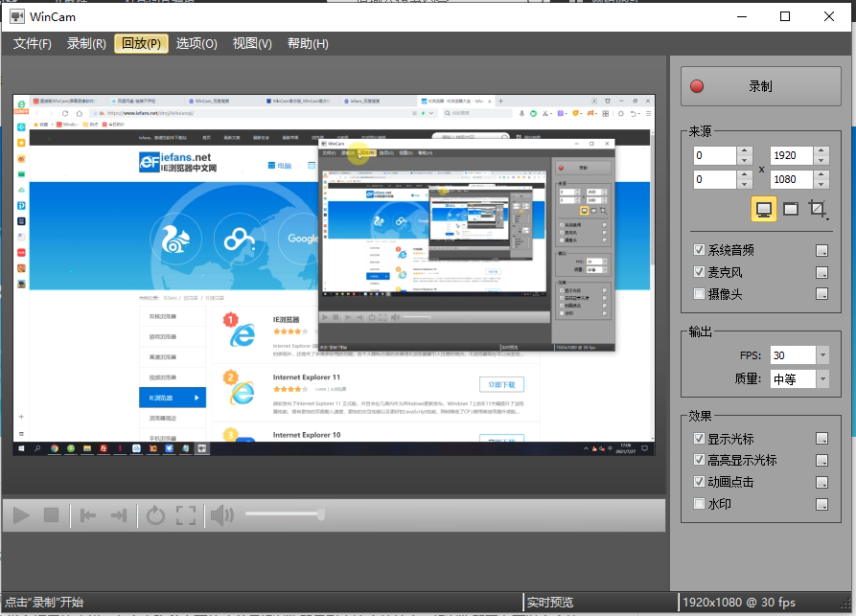Uncheck the 麦克风 checkbox
Screen dimensions: 856x616
(x=699, y=272)
